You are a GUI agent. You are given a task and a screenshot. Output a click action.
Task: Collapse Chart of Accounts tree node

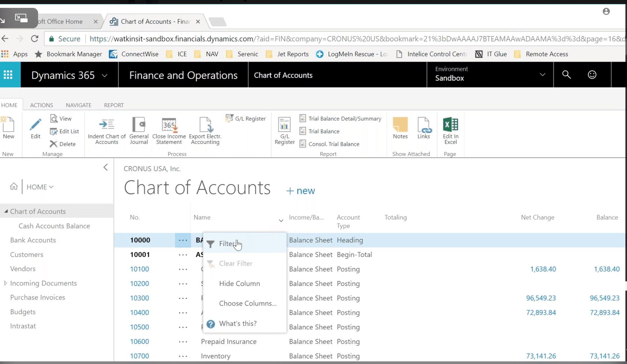point(6,211)
